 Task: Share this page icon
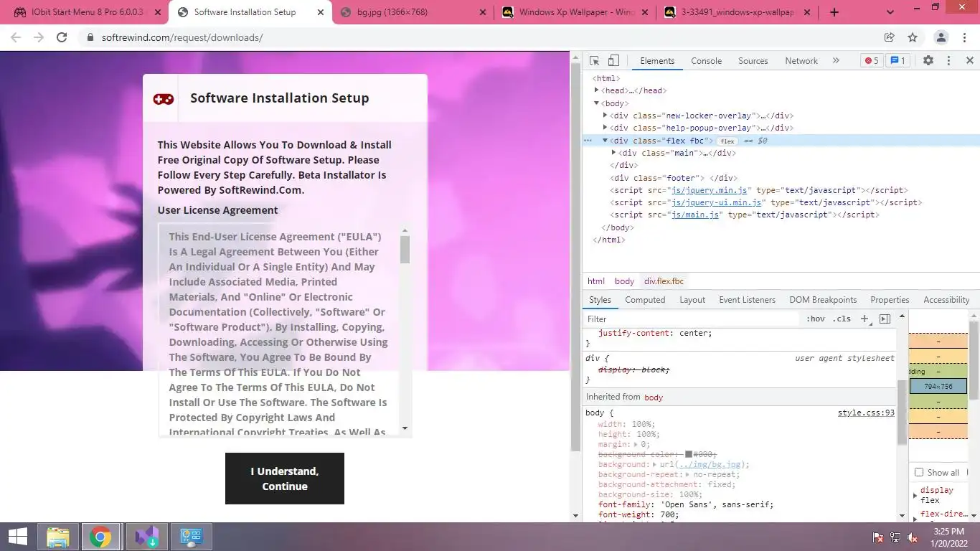click(x=889, y=37)
